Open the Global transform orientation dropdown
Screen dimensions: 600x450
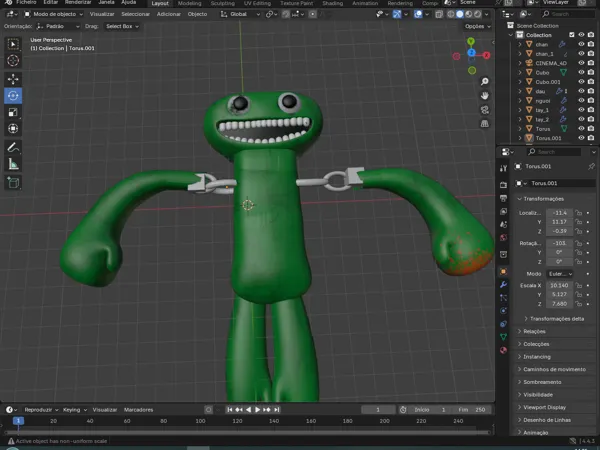pyautogui.click(x=240, y=14)
